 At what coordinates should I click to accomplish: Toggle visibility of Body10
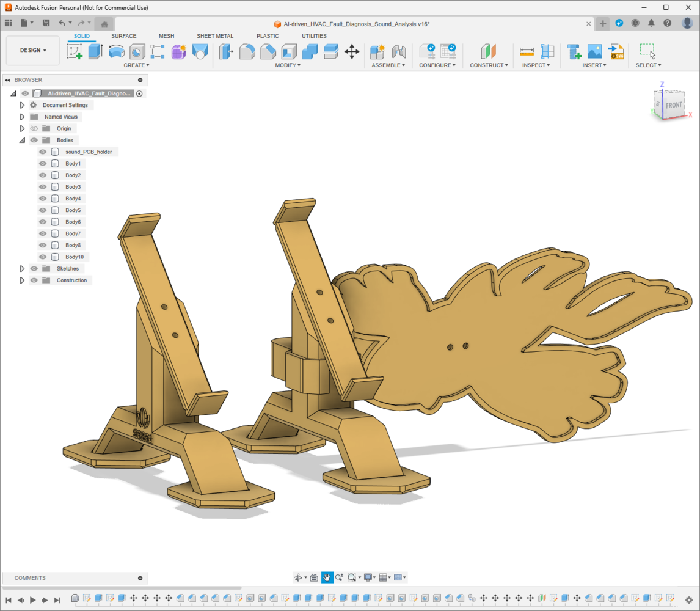(43, 257)
